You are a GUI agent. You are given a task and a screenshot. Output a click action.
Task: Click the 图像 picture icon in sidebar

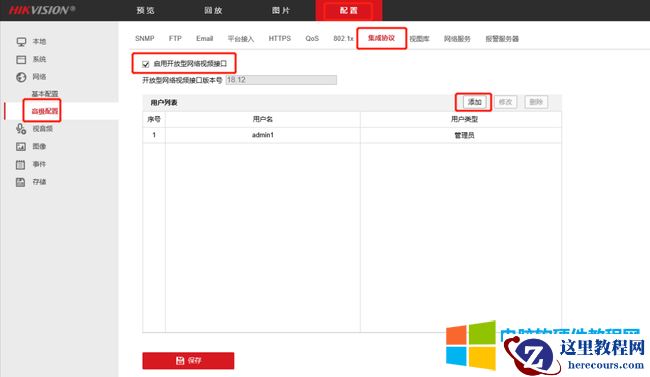coord(21,146)
